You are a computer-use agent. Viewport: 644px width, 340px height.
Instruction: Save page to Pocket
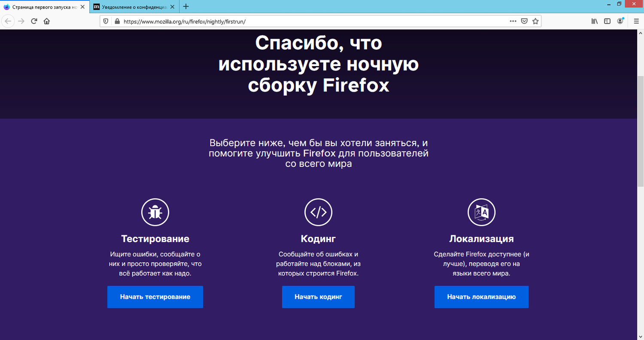pos(524,21)
